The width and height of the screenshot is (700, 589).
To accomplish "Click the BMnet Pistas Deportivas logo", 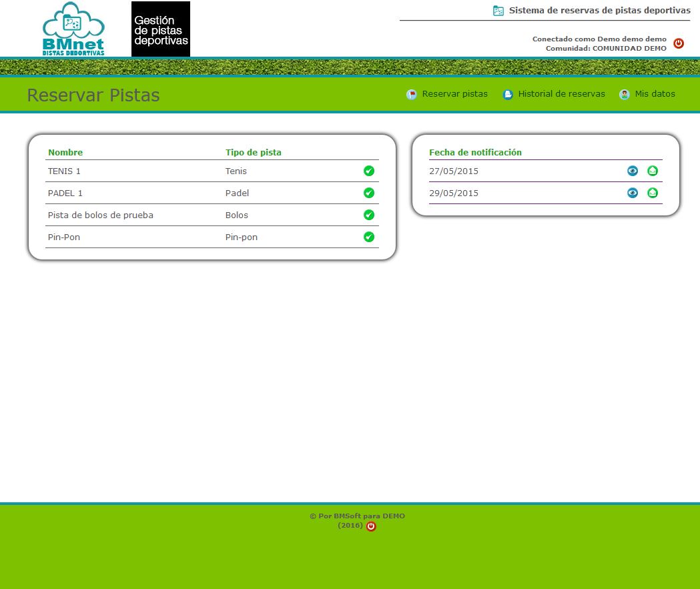I will tap(73, 29).
